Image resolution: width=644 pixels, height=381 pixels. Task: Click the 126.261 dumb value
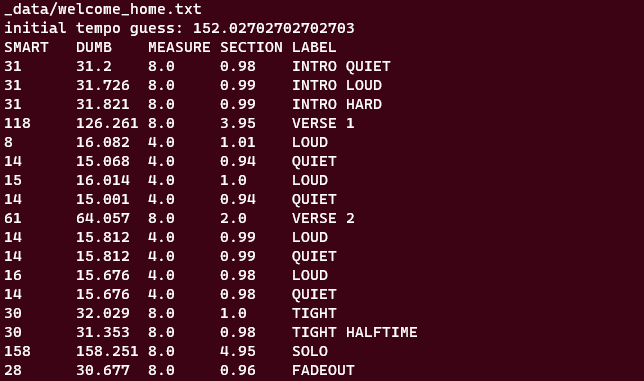pyautogui.click(x=107, y=123)
